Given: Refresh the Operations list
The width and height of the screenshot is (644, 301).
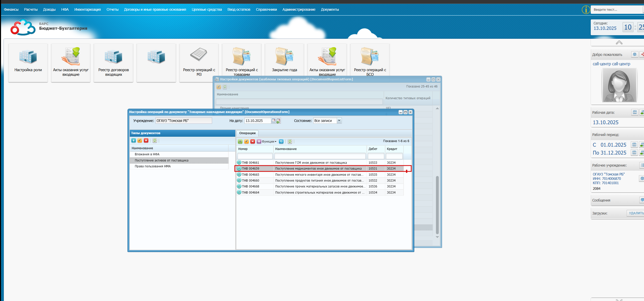Looking at the screenshot, I should pos(290,142).
